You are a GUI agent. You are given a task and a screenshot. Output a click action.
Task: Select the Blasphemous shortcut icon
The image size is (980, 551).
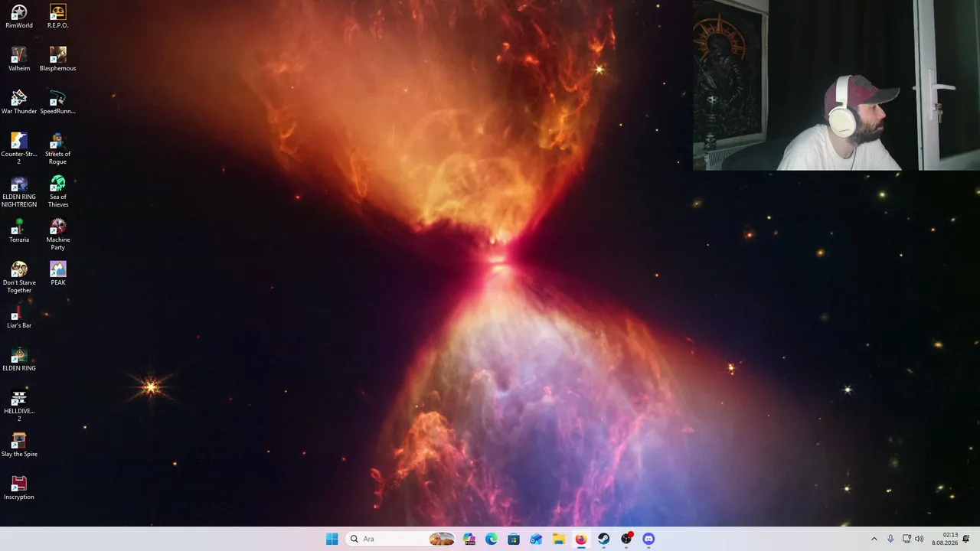click(57, 59)
